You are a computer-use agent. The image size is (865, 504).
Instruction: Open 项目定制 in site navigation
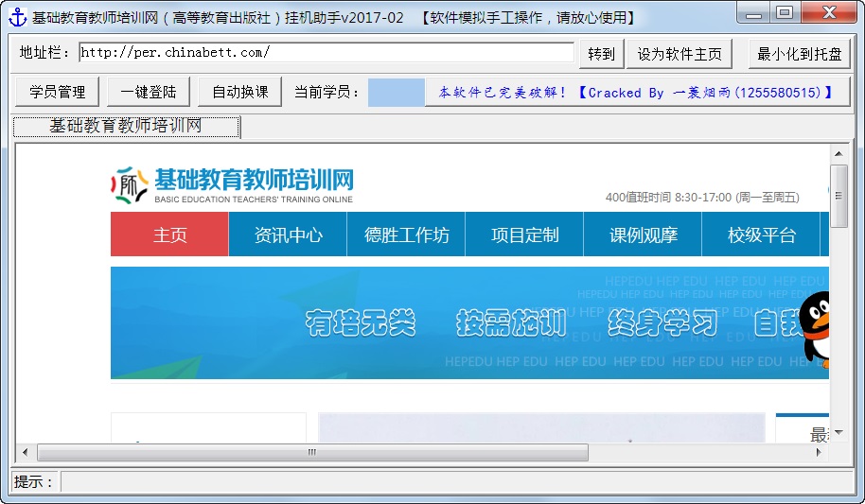[x=524, y=235]
